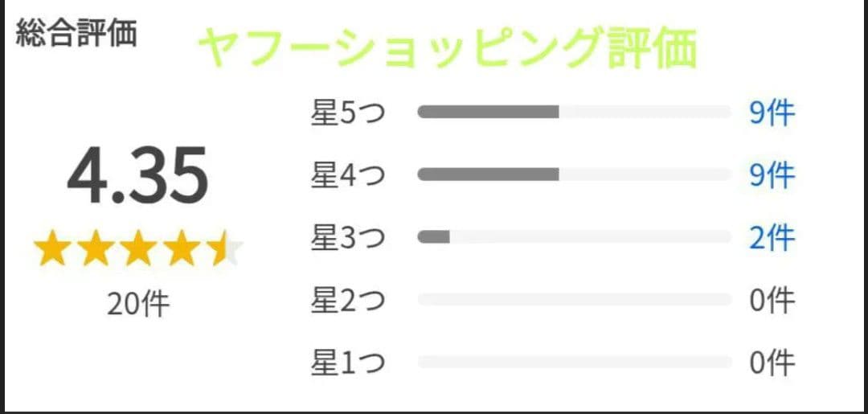
Task: Click the 星4つ rating bar
Action: [574, 174]
